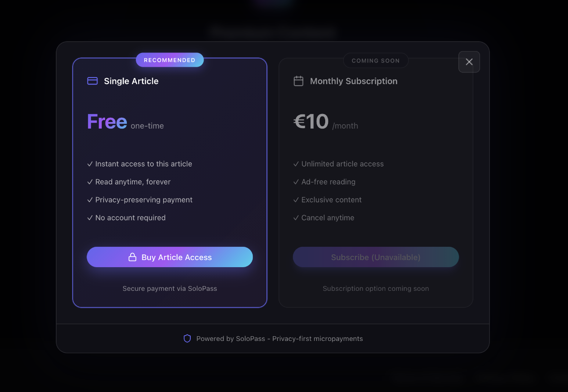The image size is (568, 392).
Task: Click the lock icon inside Buy Article Access button
Action: pyautogui.click(x=132, y=257)
